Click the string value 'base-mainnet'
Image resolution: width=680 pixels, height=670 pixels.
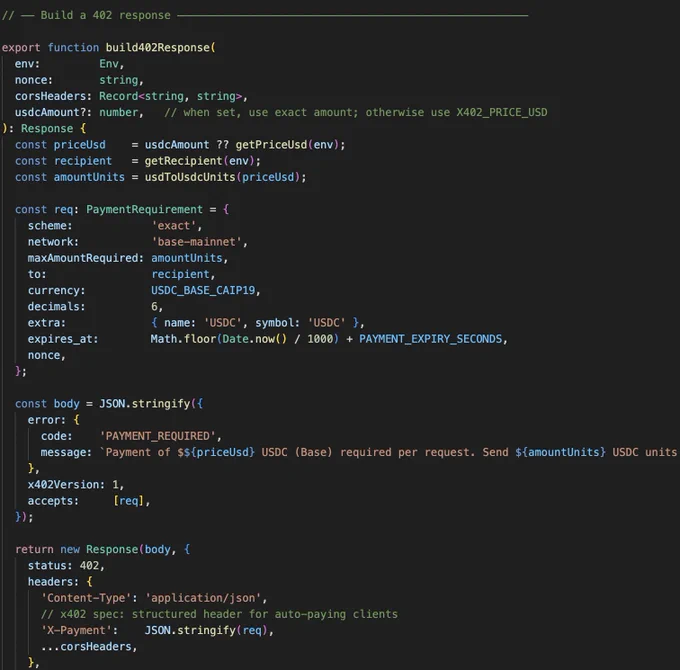pyautogui.click(x=196, y=242)
